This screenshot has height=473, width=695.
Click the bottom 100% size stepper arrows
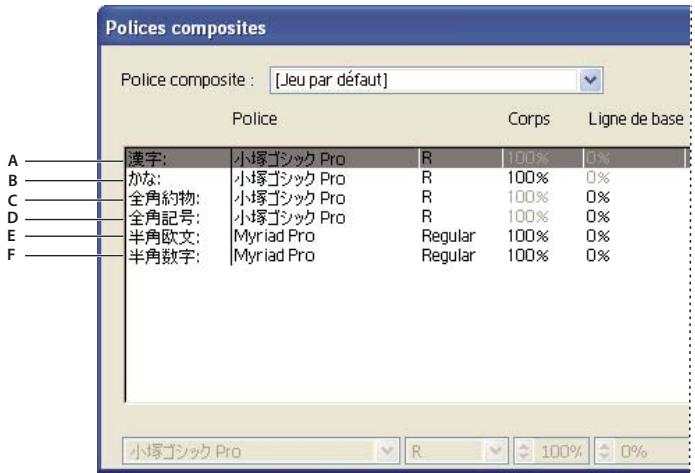pos(523,451)
